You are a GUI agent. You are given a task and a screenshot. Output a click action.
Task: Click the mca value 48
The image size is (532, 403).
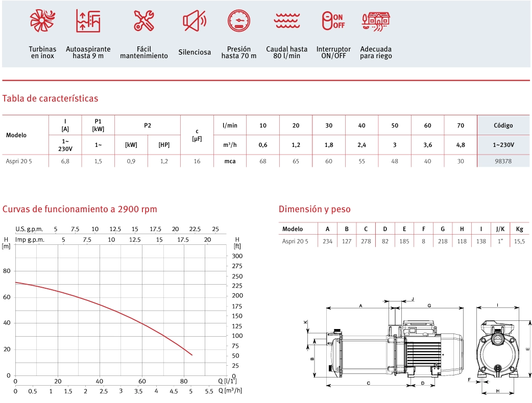tap(395, 161)
